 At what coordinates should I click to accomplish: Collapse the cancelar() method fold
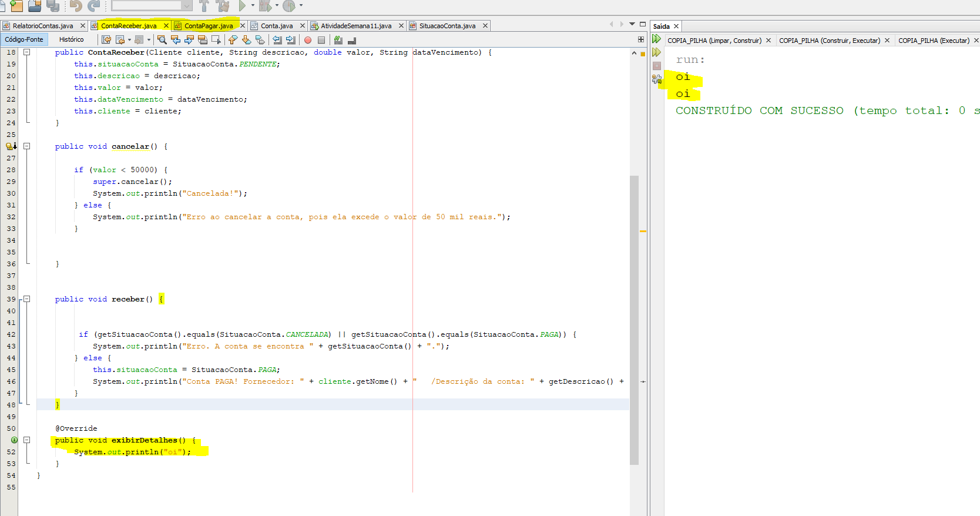pos(26,146)
